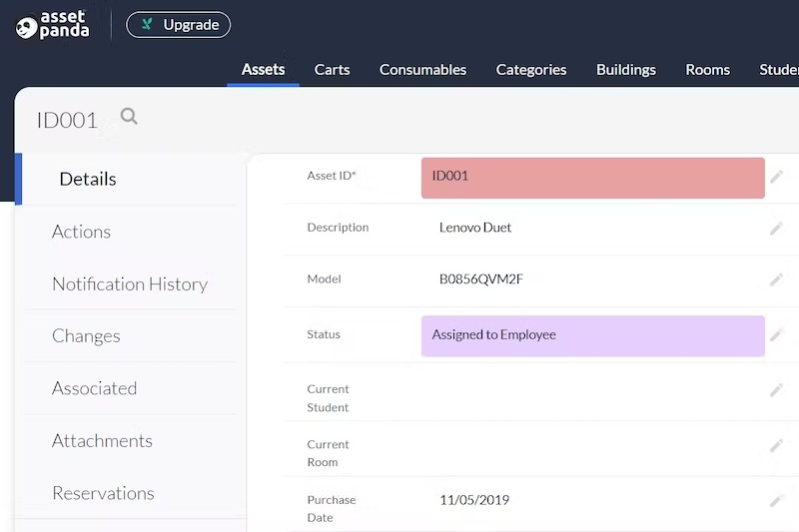Click the Asset ID field showing ID001
Screen dimensions: 799x532
(x=592, y=177)
